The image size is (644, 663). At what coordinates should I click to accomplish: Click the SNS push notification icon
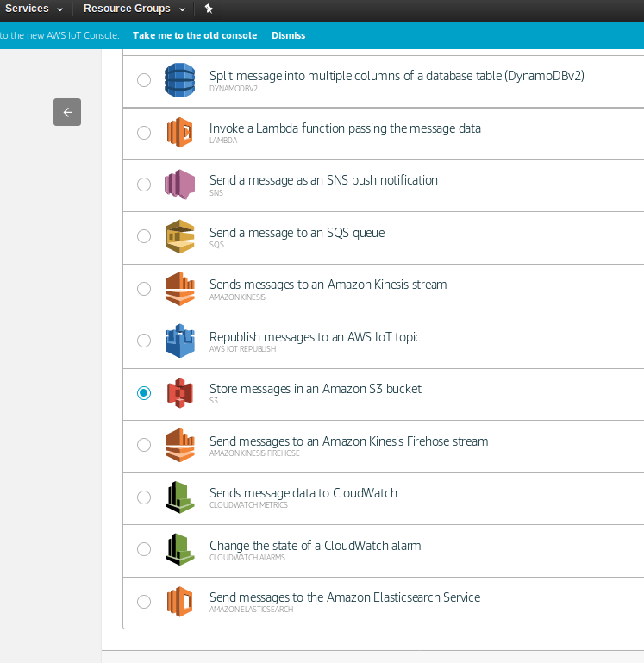pyautogui.click(x=179, y=185)
